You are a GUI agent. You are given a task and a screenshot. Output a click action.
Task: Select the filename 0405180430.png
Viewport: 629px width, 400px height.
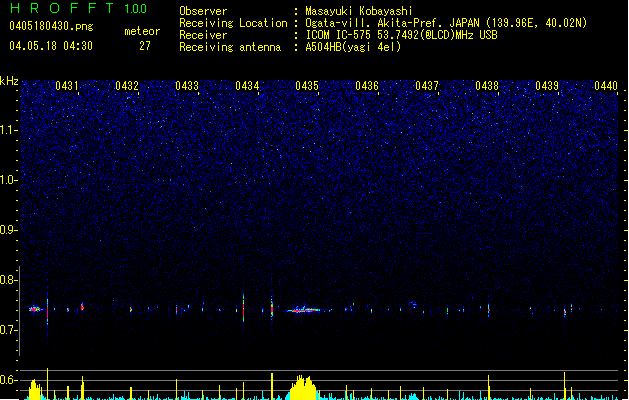[x=51, y=26]
